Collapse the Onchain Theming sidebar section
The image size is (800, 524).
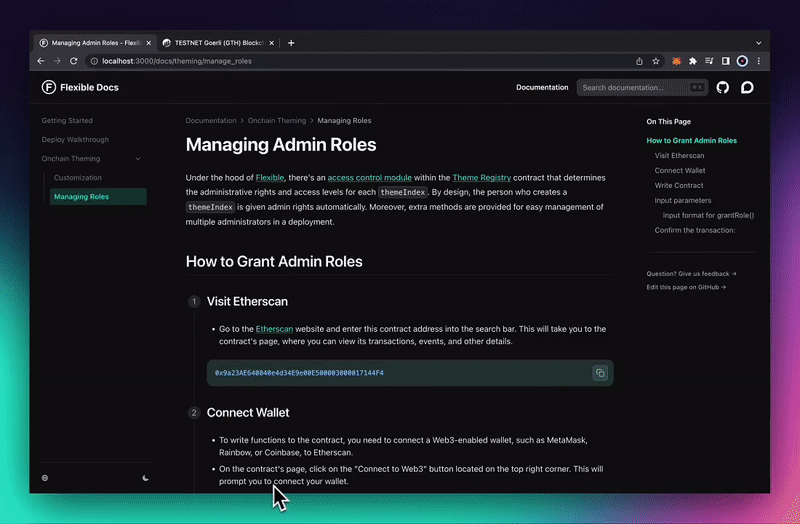click(x=138, y=159)
